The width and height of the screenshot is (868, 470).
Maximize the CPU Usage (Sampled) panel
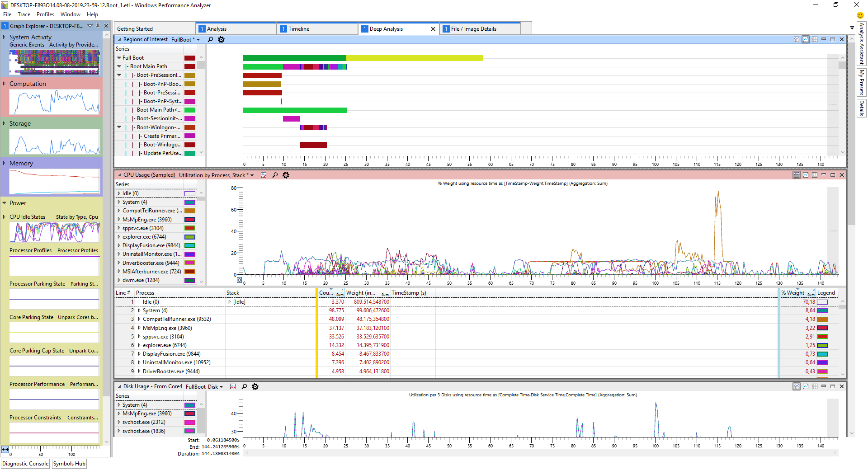click(833, 175)
